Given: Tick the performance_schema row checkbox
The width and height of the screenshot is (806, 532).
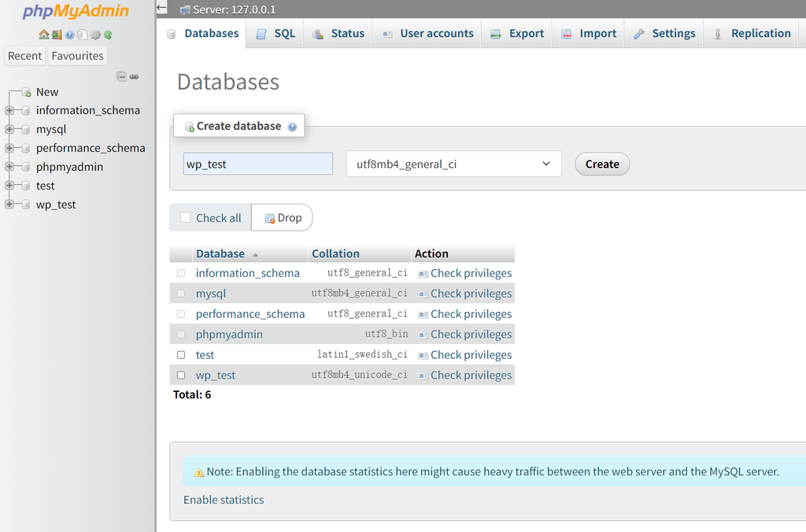Looking at the screenshot, I should (x=181, y=314).
